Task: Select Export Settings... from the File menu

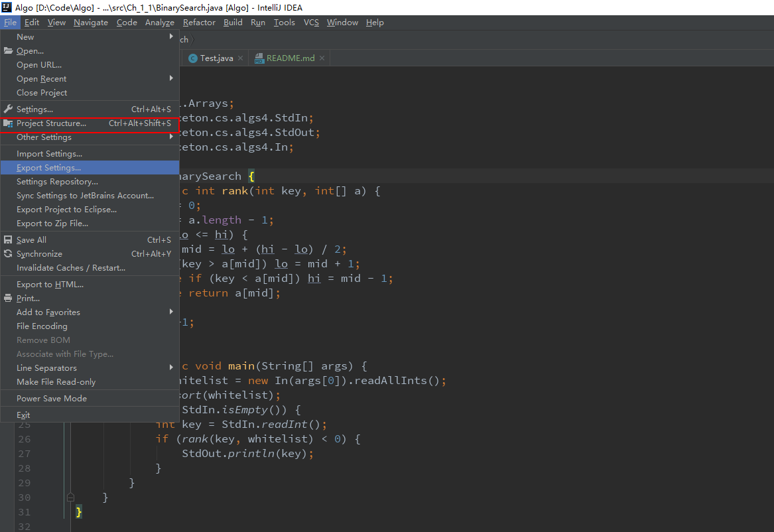Action: point(49,168)
